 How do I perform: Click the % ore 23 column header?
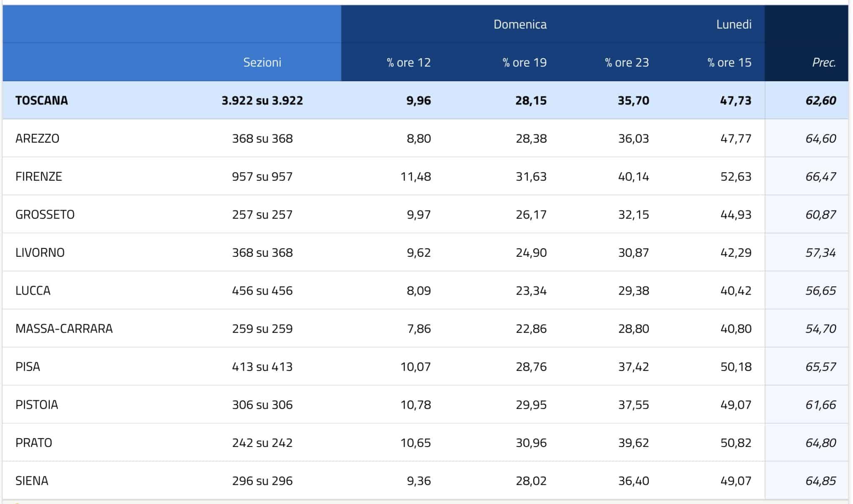pos(626,62)
